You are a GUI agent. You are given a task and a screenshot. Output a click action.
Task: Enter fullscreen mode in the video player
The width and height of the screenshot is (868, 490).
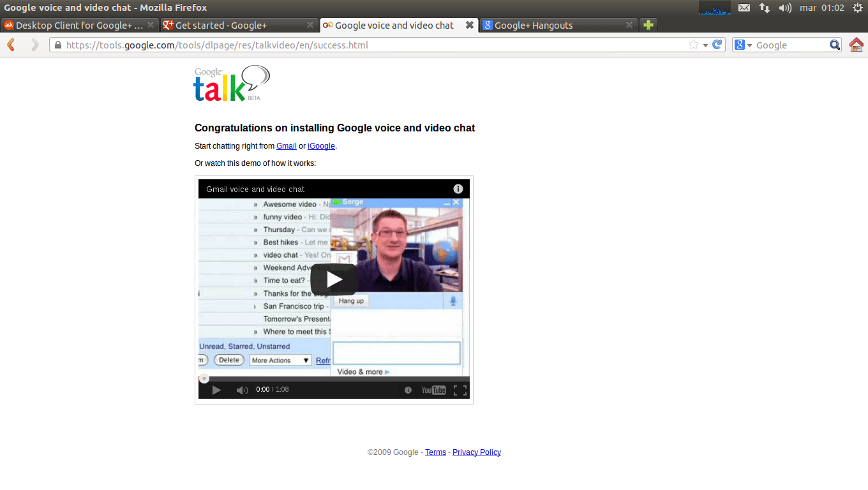(460, 390)
